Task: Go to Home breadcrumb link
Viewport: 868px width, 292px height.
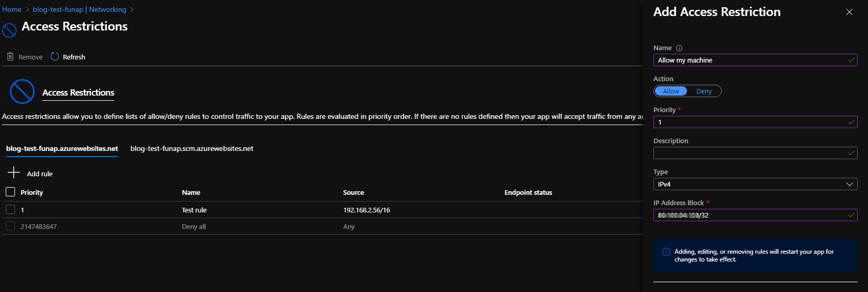Action: pos(12,9)
